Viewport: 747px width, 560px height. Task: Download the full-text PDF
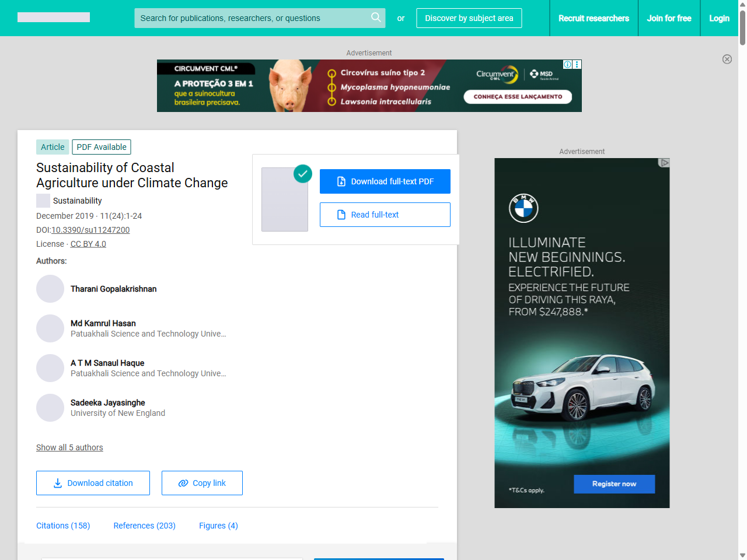[385, 181]
